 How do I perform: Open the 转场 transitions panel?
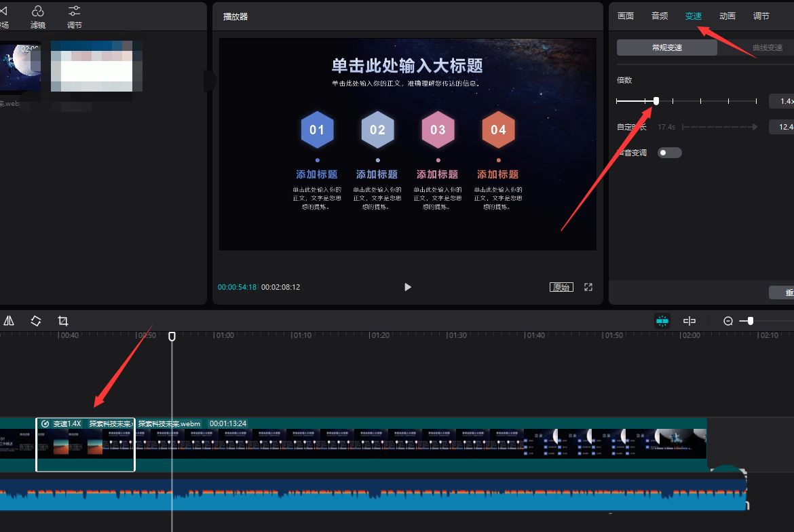pyautogui.click(x=5, y=16)
